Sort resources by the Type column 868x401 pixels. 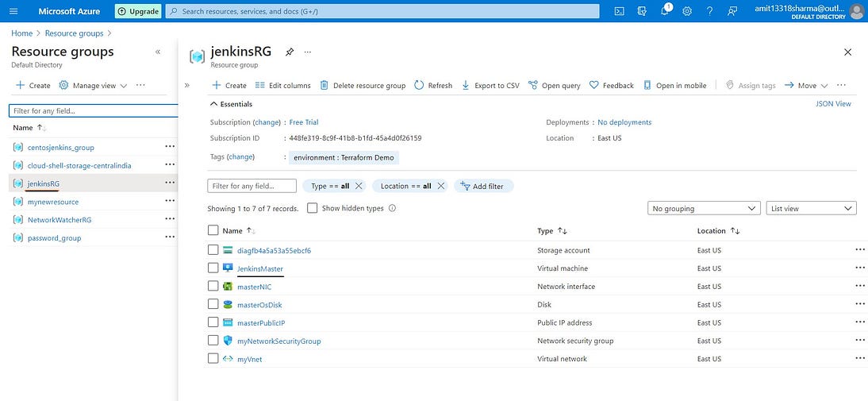[552, 230]
